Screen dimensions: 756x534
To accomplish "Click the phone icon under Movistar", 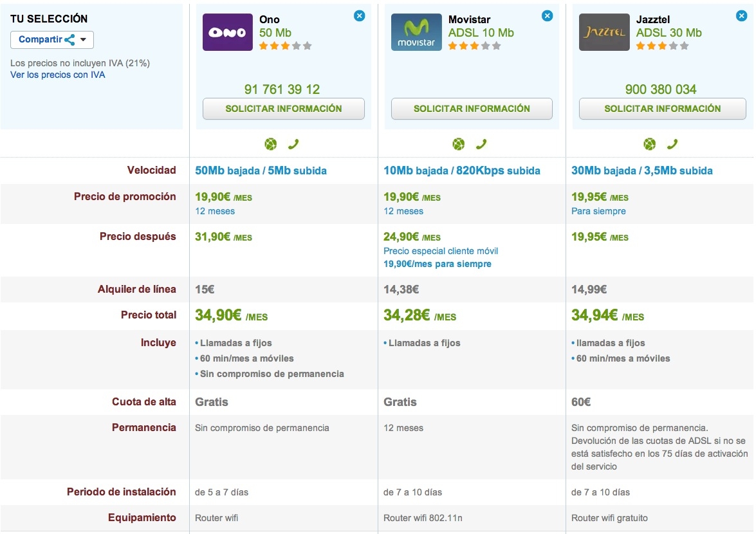I will (x=481, y=144).
